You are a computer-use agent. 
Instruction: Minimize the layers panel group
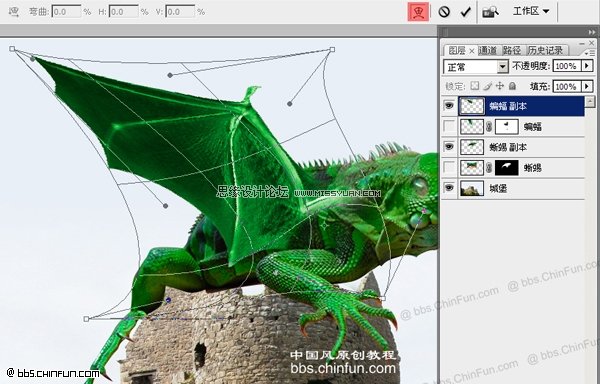click(581, 43)
